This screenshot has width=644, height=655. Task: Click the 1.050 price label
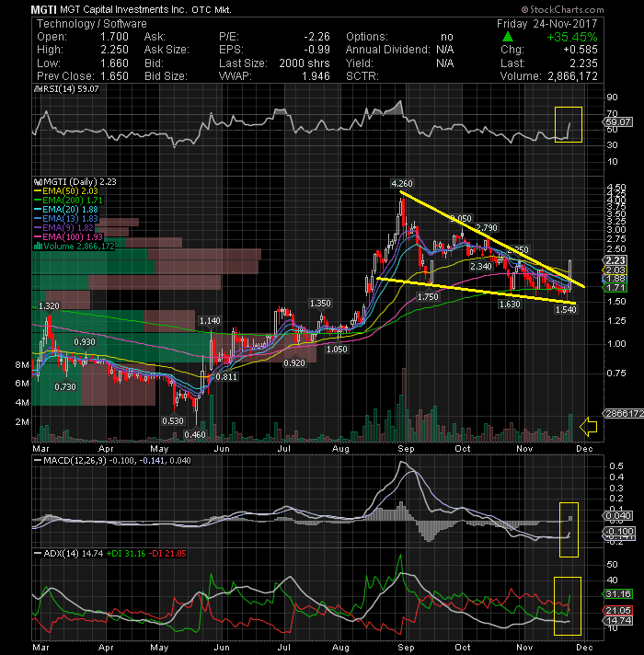(337, 349)
